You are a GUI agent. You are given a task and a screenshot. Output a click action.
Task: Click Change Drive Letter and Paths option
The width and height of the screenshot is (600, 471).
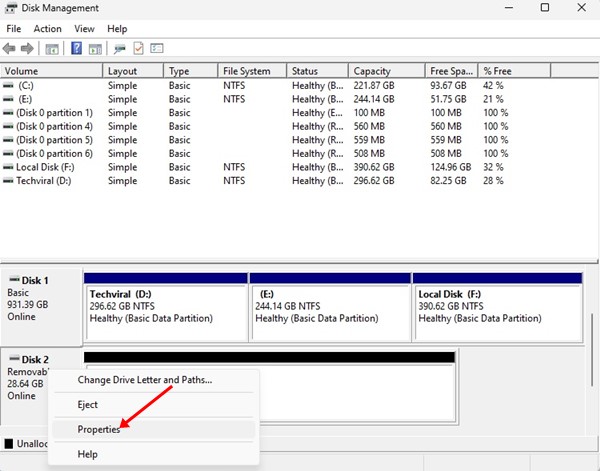[x=145, y=380]
